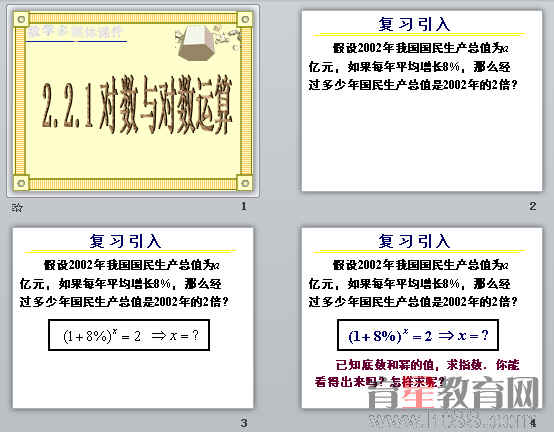
Task: Click the 复习引入 heading on slide 4
Action: 414,242
